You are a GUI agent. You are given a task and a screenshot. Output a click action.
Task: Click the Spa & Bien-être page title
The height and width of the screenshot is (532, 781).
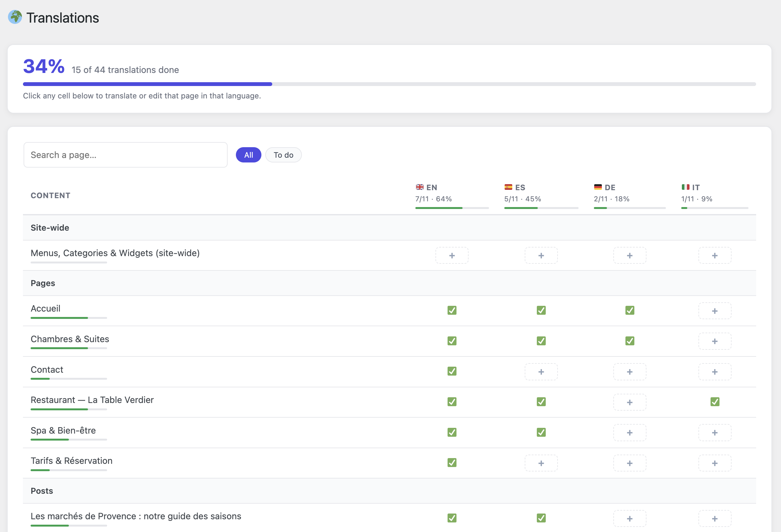[x=63, y=430]
